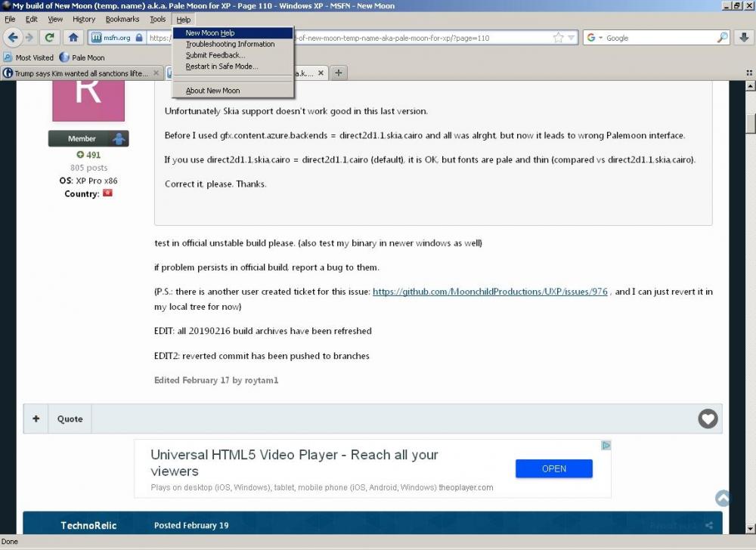Open About New Moon dialog entry

(232, 91)
